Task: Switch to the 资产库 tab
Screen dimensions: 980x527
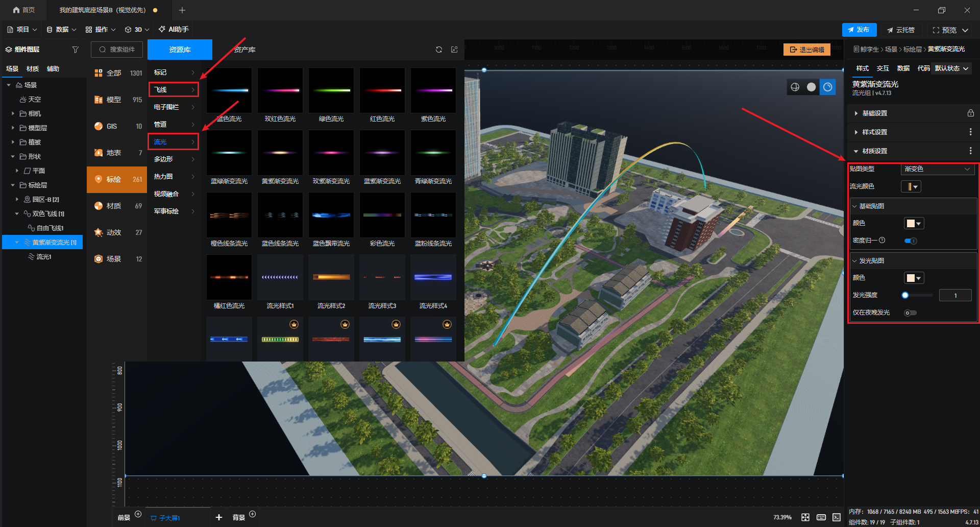Action: (245, 50)
